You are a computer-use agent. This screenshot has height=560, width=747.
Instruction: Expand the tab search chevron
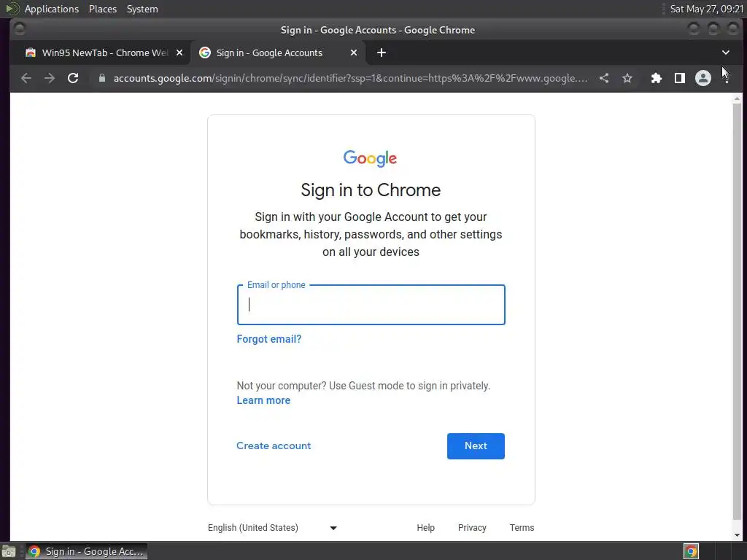[x=726, y=52]
